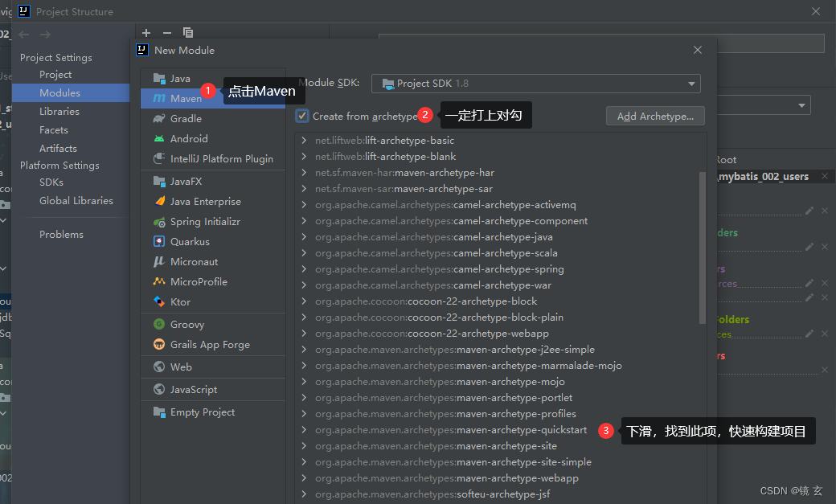Select the Ktor icon

point(159,302)
